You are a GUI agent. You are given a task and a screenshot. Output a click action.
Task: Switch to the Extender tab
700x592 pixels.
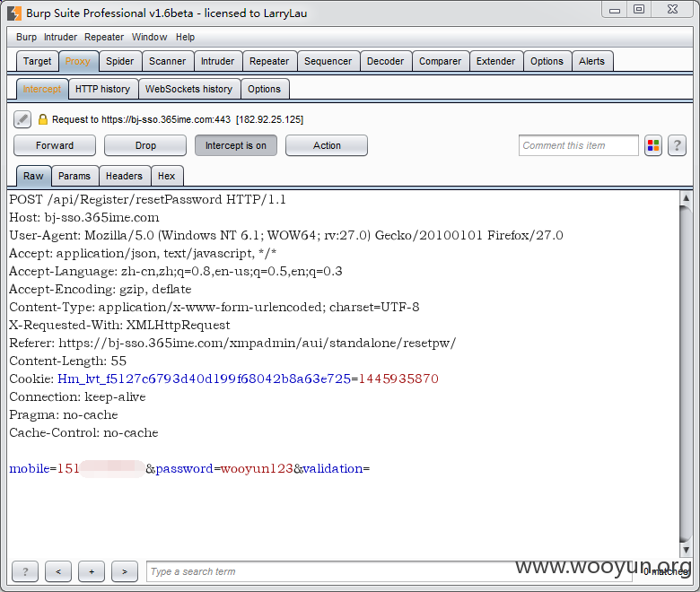point(495,61)
